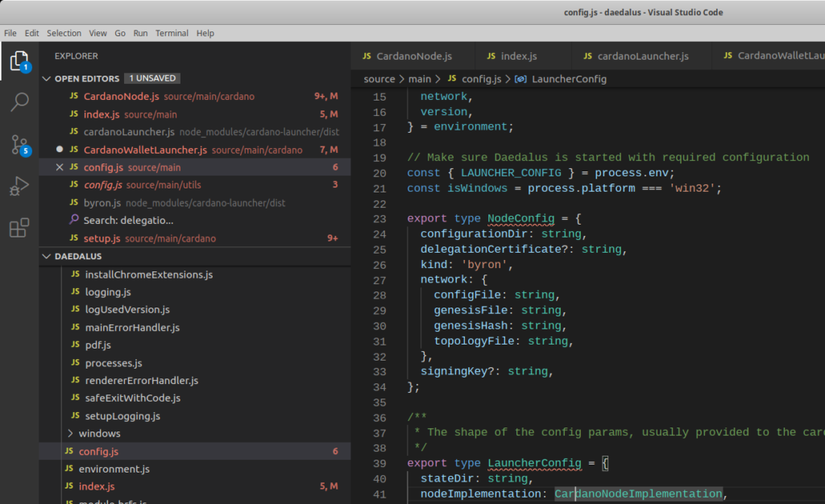Open the Extensions view
Image resolution: width=825 pixels, height=504 pixels.
(x=19, y=228)
